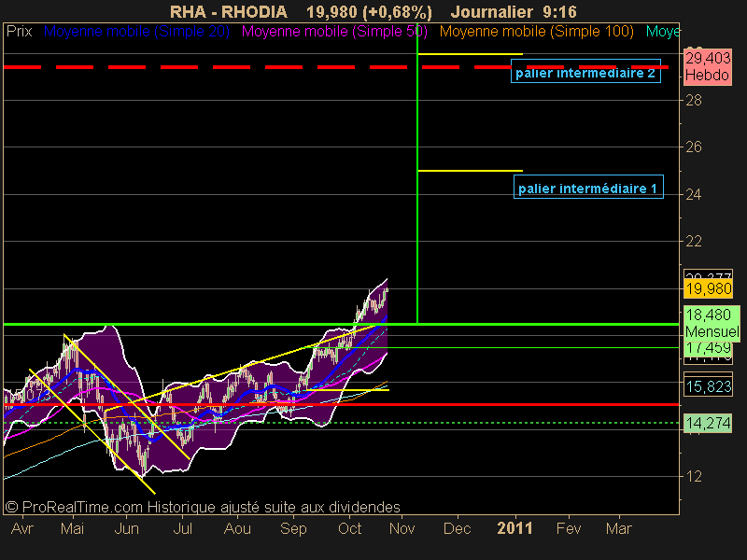Image resolution: width=747 pixels, height=560 pixels.
Task: Click the Fev month on time axis
Action: pyautogui.click(x=569, y=528)
